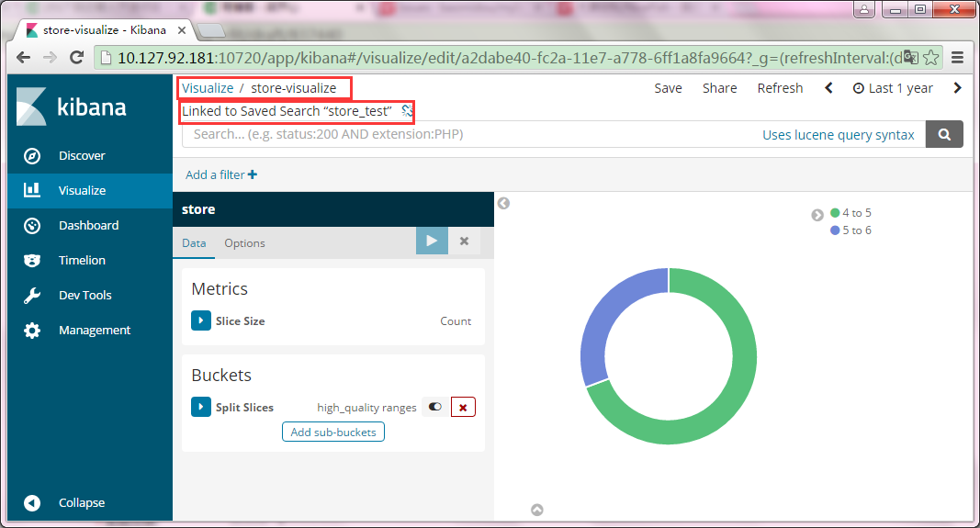Collapse the chart legend arrow
Screen dimensions: 980x528
pos(817,215)
